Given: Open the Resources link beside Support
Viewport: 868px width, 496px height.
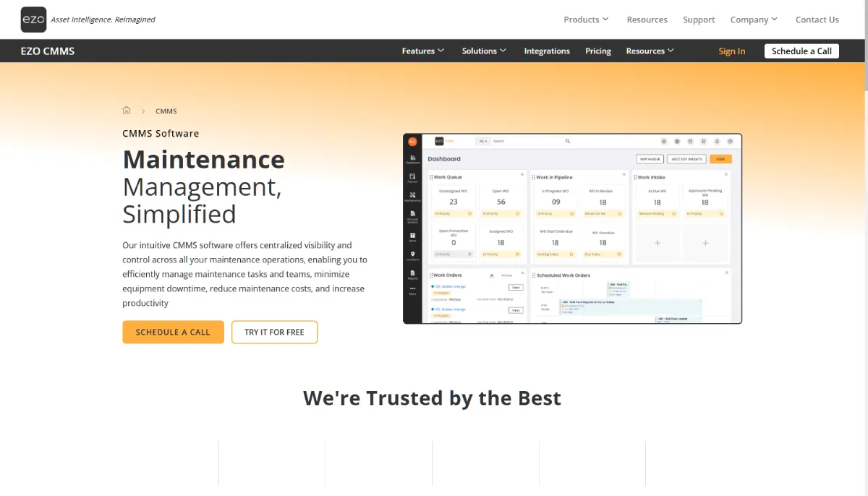Looking at the screenshot, I should click(x=647, y=20).
